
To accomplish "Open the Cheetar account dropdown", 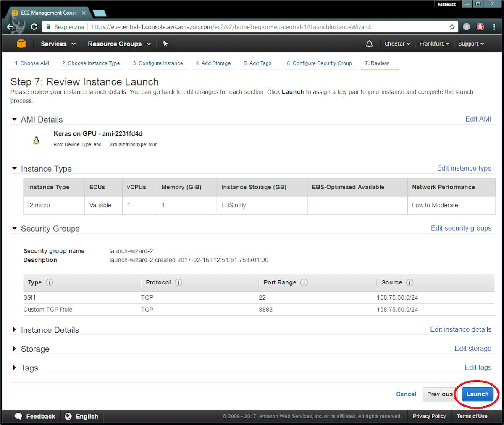I will [x=397, y=44].
